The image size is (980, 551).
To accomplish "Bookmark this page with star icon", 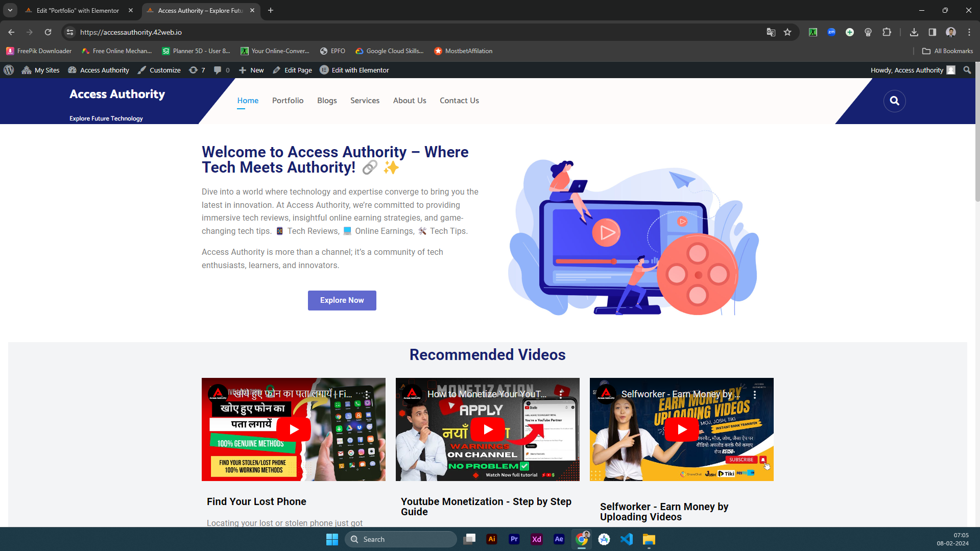I will click(x=787, y=32).
